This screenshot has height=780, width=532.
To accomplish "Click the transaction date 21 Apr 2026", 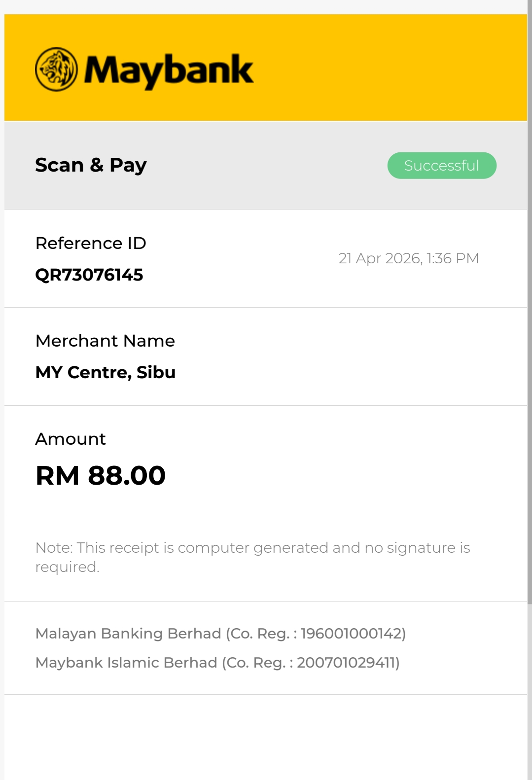I will [380, 258].
